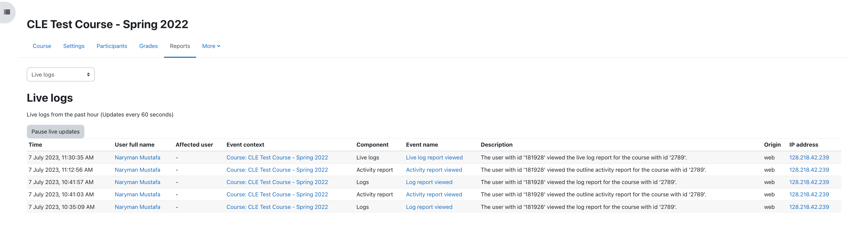Viewport: 868px width, 233px height.
Task: Open Naryman Mustafa link in 10:41:03 AM row
Action: pos(137,195)
